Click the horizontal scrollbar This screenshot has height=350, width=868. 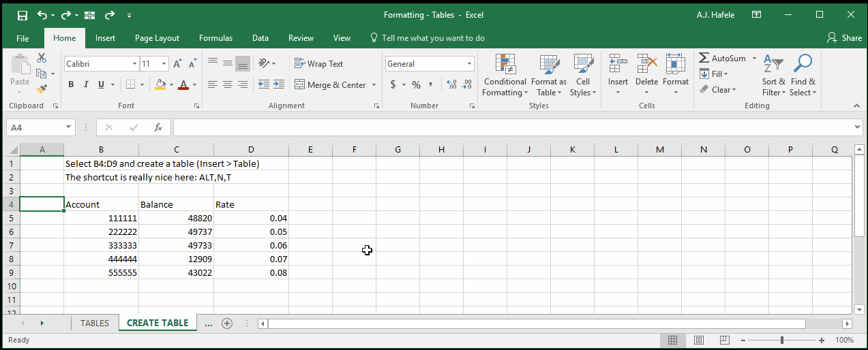tap(537, 323)
